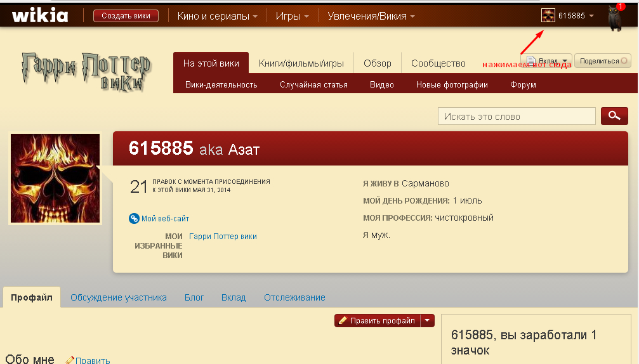Screen dimensions: 639x364
Task: Select На этой вики tab
Action: pos(211,63)
